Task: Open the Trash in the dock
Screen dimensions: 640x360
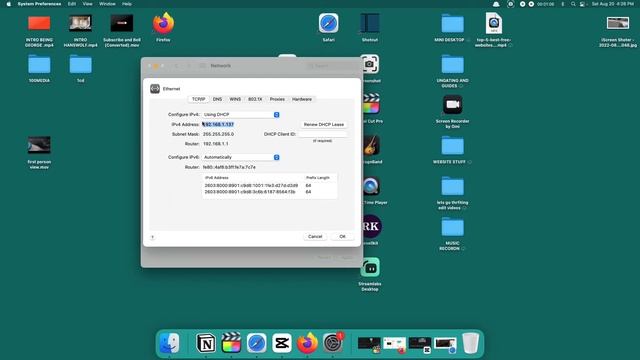Action: click(x=470, y=343)
